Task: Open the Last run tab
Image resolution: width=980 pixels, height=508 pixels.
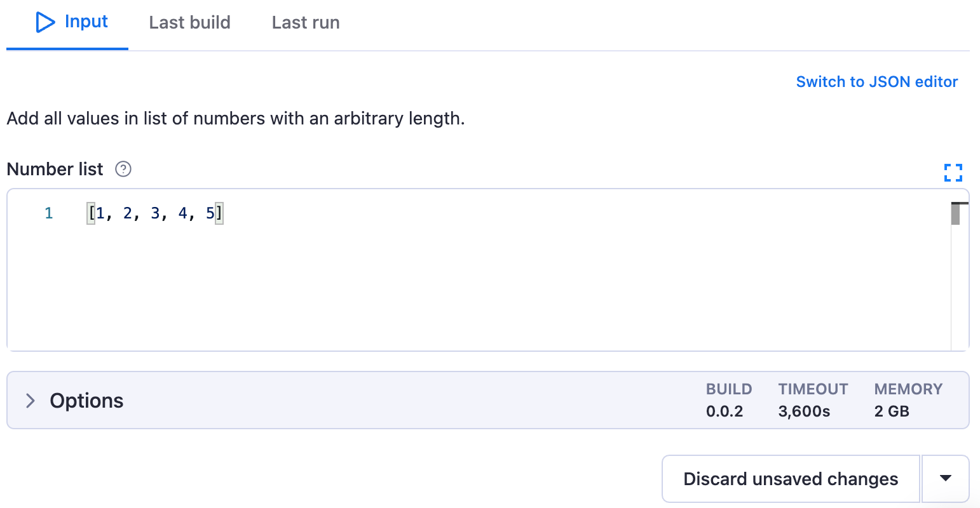Action: coord(305,22)
